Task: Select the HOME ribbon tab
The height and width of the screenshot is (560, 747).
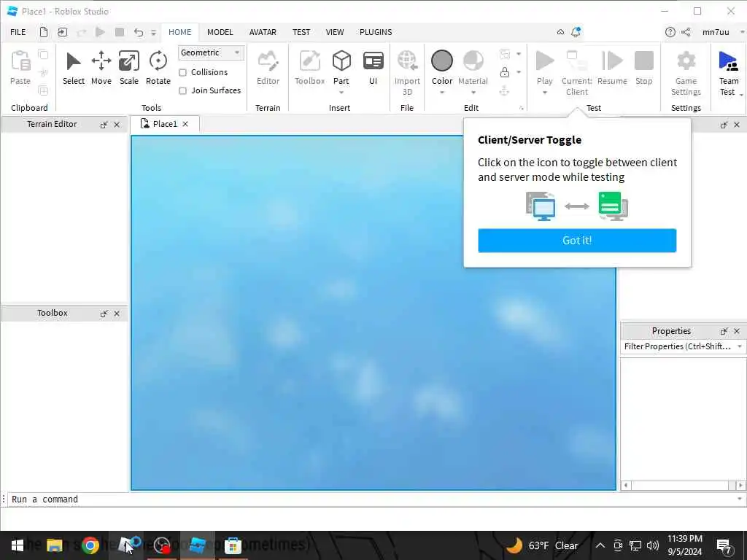Action: tap(179, 32)
